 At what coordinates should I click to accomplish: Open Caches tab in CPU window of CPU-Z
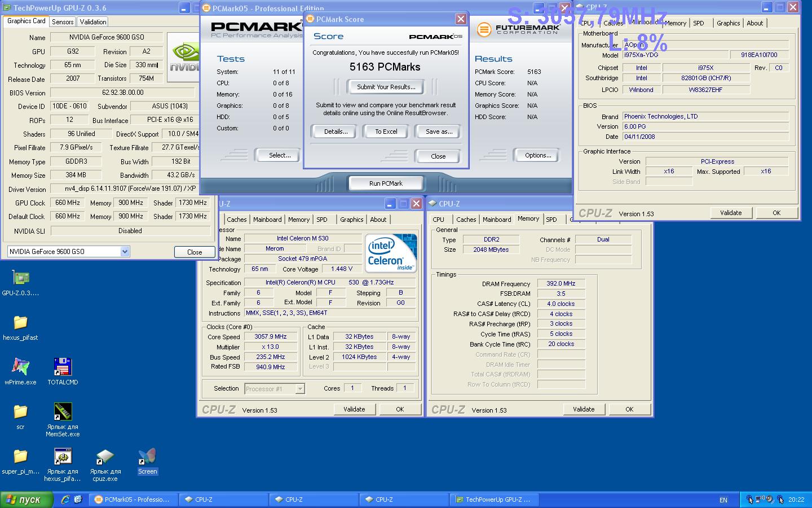click(237, 220)
